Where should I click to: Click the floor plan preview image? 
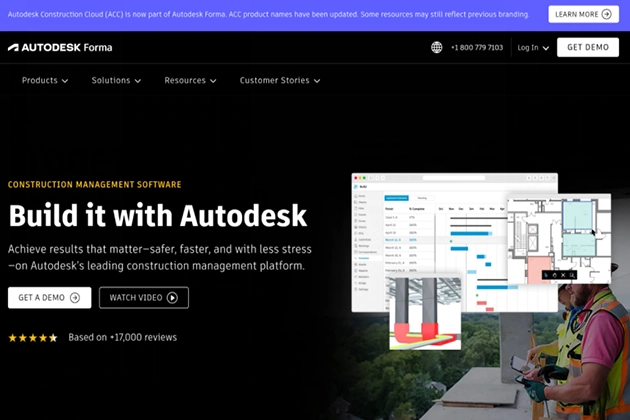click(559, 239)
